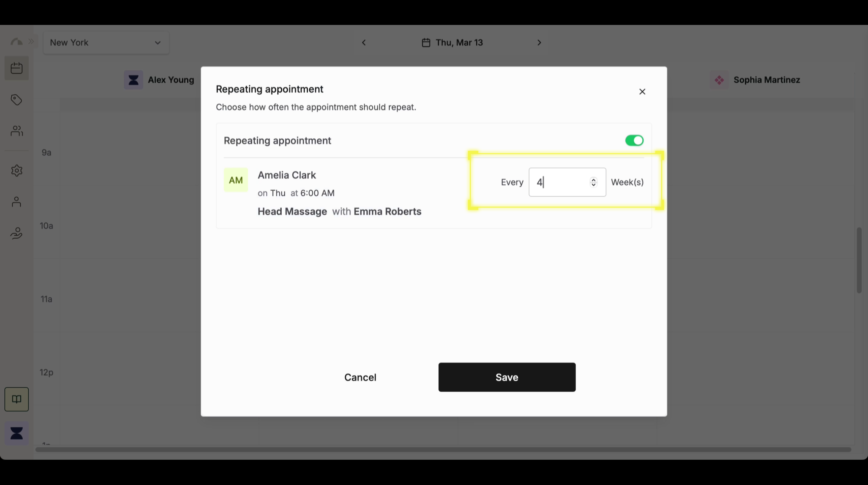Click the weeks number stepper arrows

593,182
